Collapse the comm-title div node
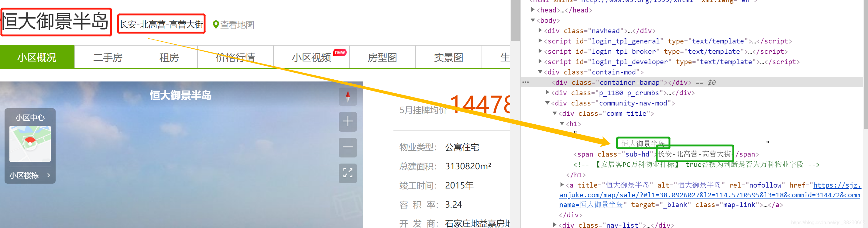Screen dimensions: 868x228 pyautogui.click(x=555, y=113)
